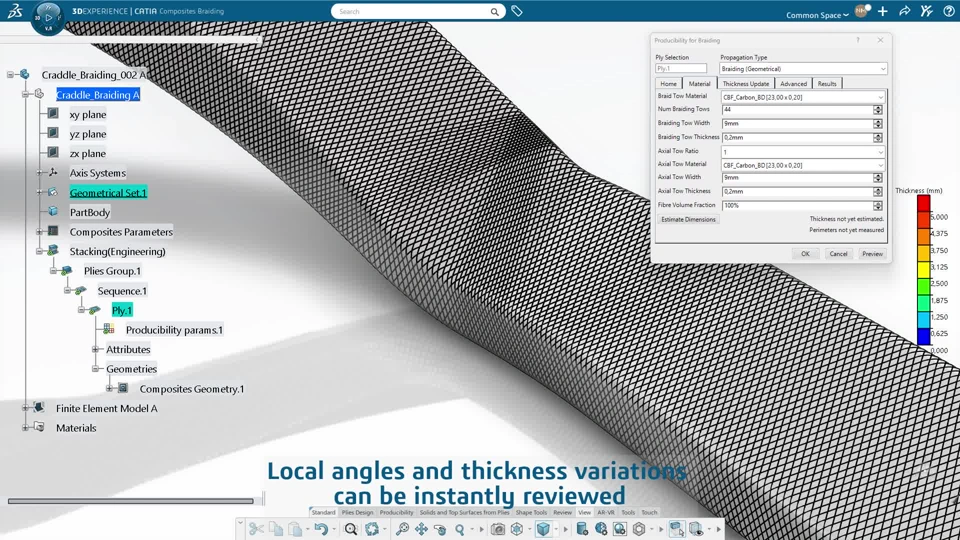The width and height of the screenshot is (960, 540).
Task: Click the Fibre Volume Fraction stepper
Action: pyautogui.click(x=878, y=205)
